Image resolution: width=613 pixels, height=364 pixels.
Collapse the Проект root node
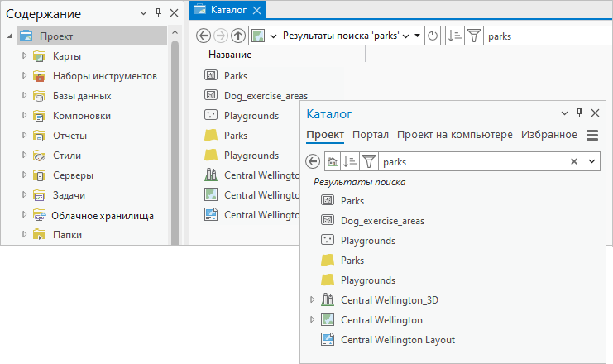(10, 36)
